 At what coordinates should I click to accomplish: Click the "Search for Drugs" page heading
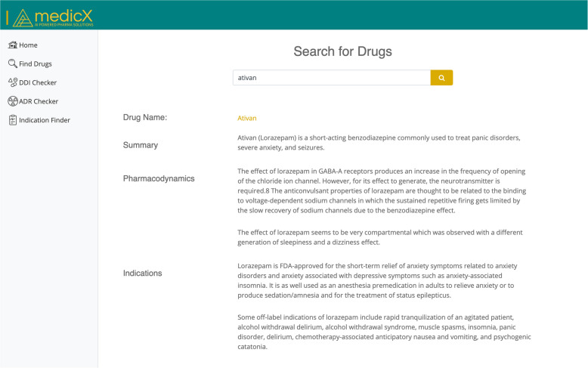click(342, 52)
